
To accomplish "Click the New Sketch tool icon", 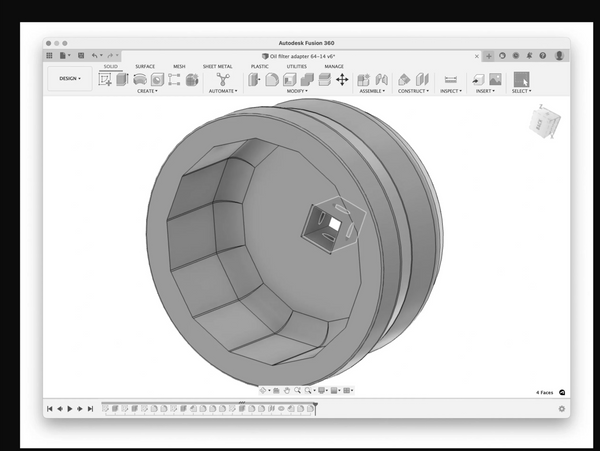I will (x=106, y=79).
